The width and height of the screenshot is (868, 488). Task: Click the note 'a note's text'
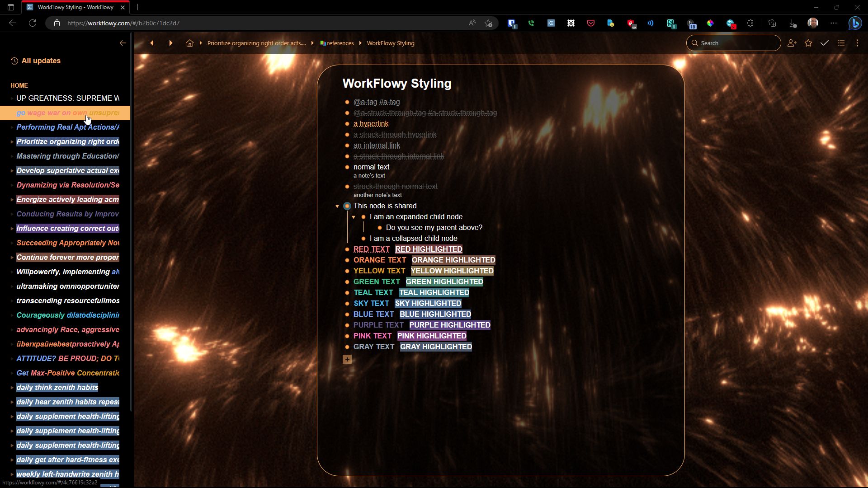(369, 176)
